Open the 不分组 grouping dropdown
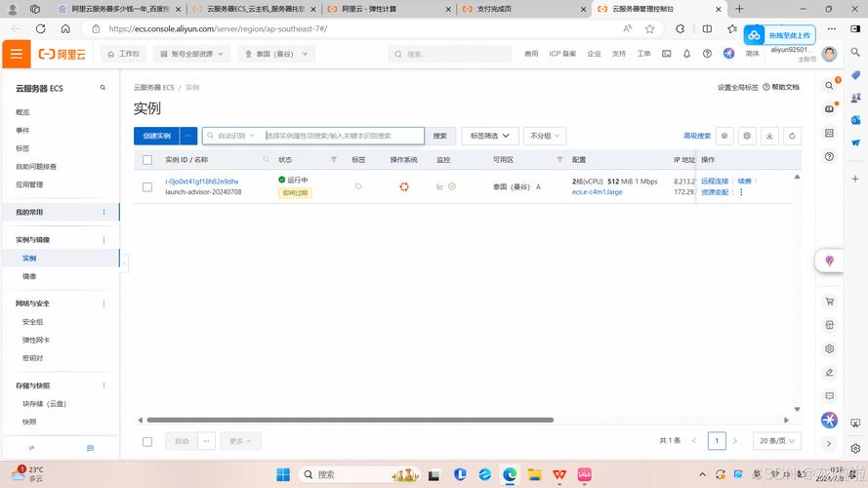868x488 pixels. 545,136
